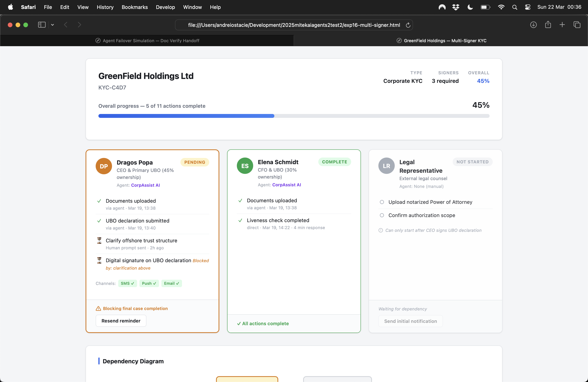Click the blue overall progress bar
588x382 pixels.
pos(186,116)
